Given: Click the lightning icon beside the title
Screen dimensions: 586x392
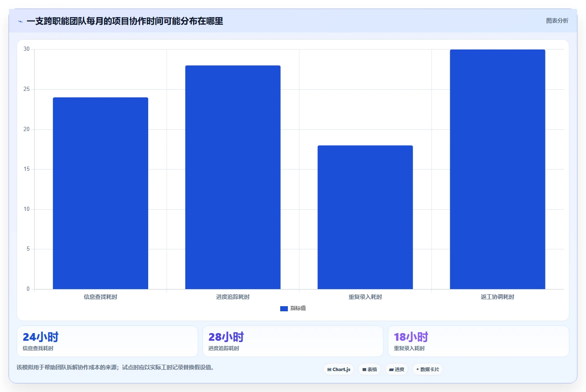Looking at the screenshot, I should (20, 21).
